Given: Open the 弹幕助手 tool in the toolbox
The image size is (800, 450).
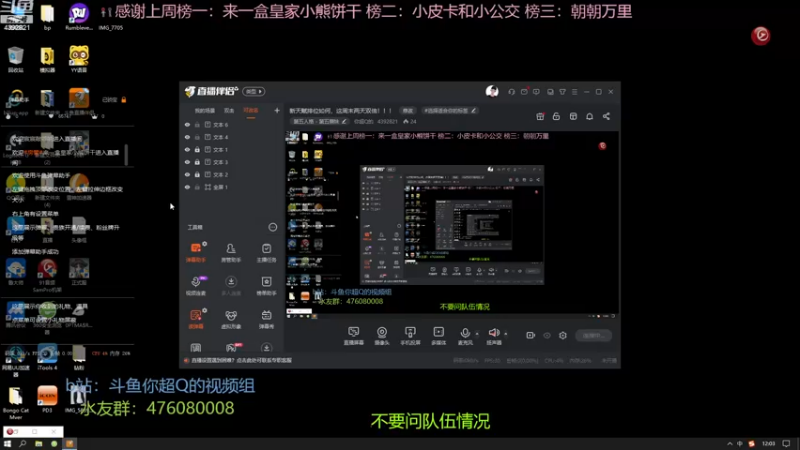Looking at the screenshot, I should point(196,252).
